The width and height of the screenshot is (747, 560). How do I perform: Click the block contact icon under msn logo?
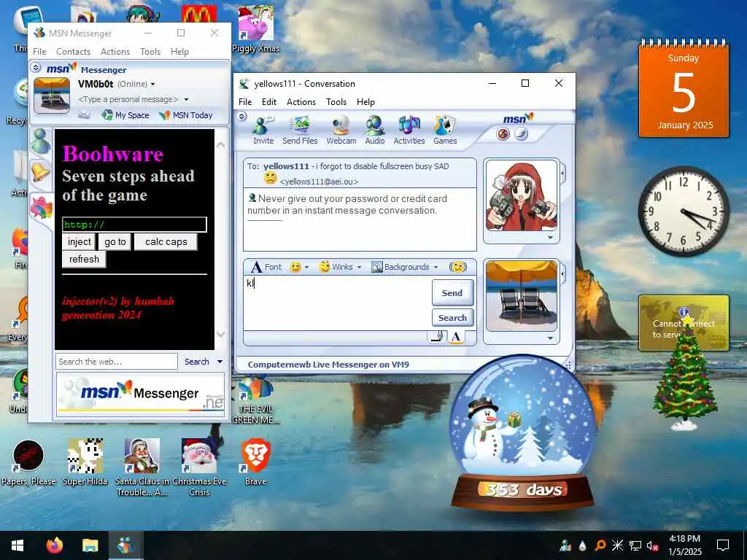[x=503, y=134]
